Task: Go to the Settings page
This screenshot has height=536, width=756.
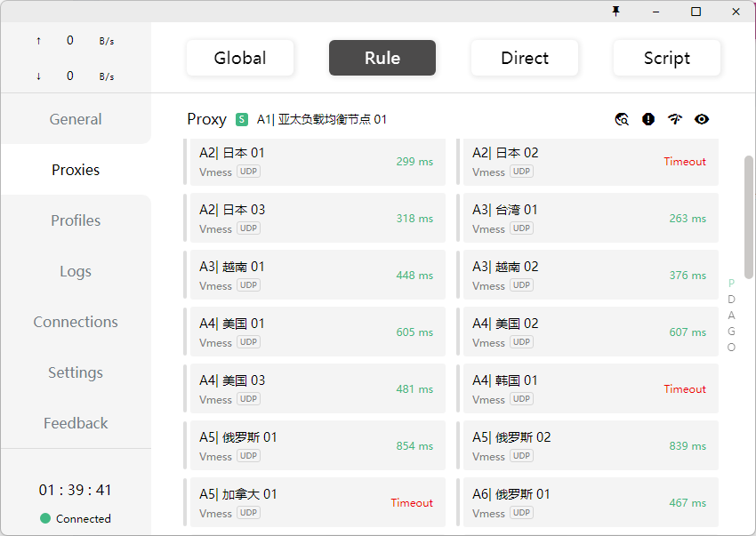Action: coord(76,372)
